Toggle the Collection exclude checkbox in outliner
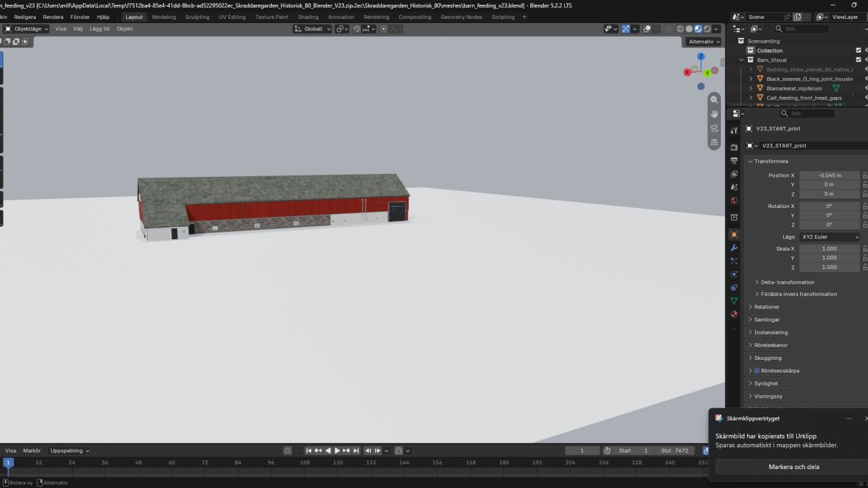 (x=859, y=50)
